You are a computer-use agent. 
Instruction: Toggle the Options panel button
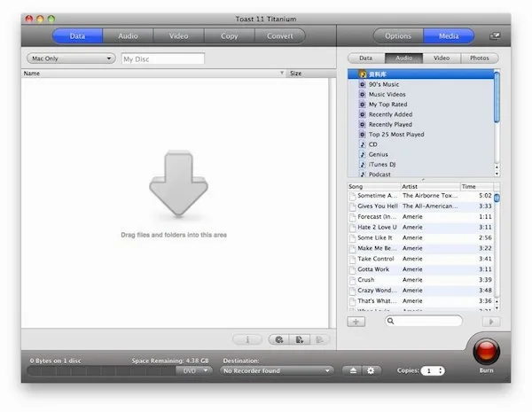[398, 36]
